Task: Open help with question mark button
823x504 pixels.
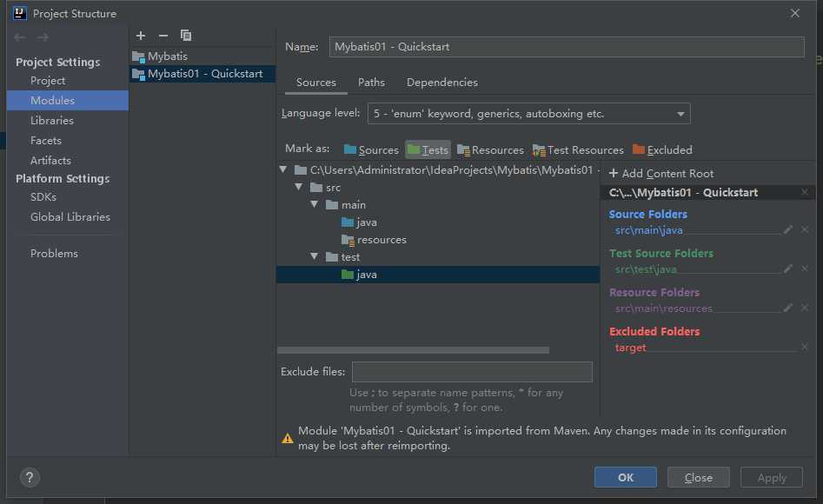Action: pyautogui.click(x=30, y=477)
